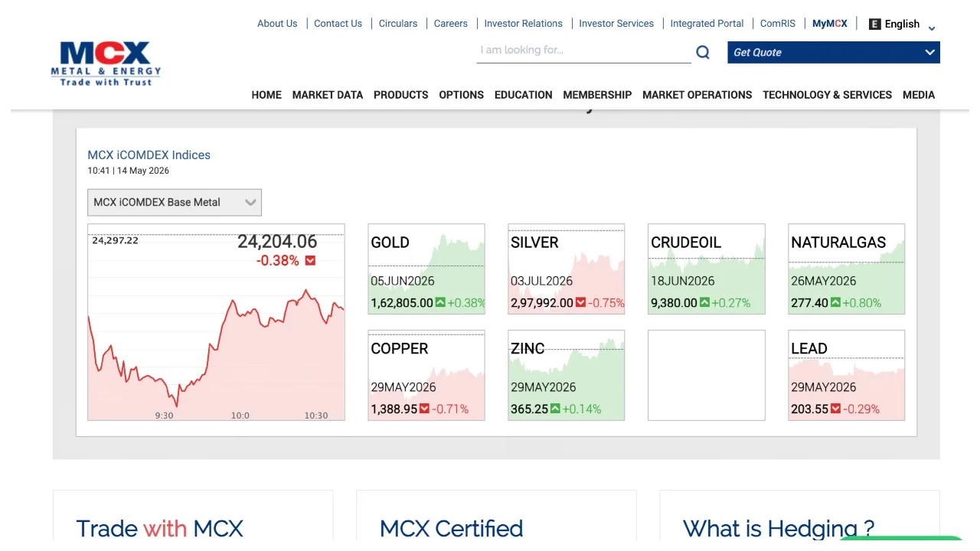Click the lead price 203.55

[809, 409]
